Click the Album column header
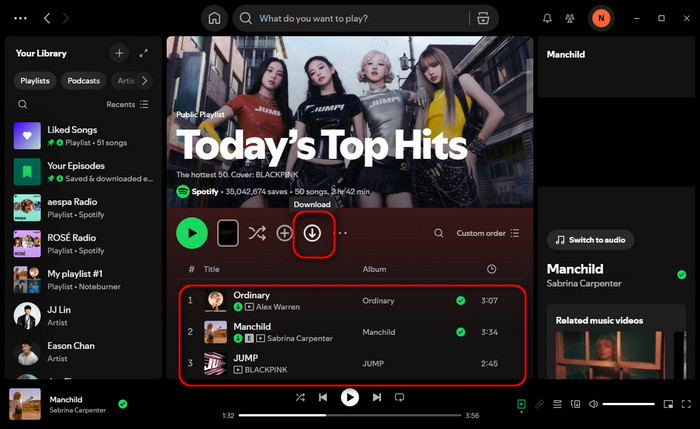The height and width of the screenshot is (429, 700). click(374, 269)
